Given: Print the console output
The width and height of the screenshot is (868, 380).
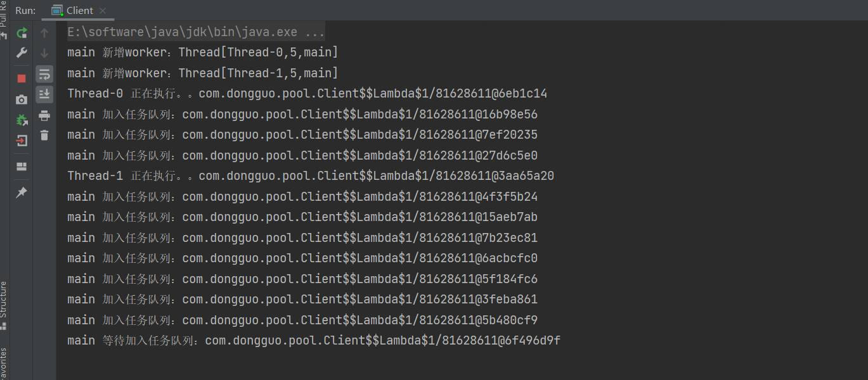Looking at the screenshot, I should tap(44, 115).
